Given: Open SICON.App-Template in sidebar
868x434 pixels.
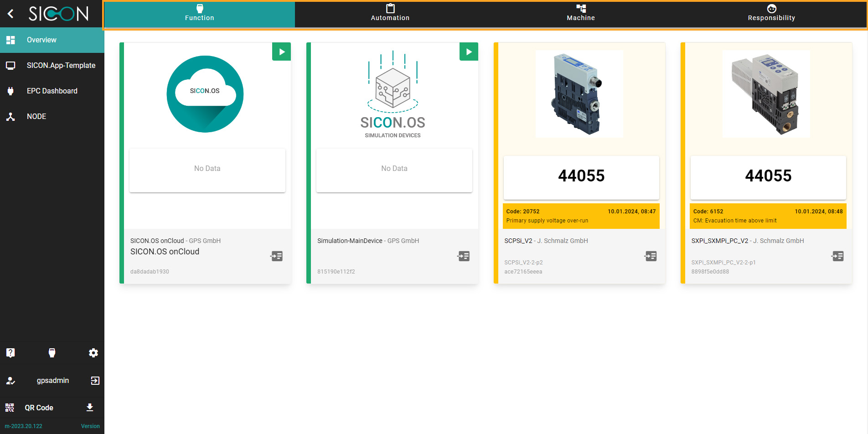Looking at the screenshot, I should pos(61,66).
